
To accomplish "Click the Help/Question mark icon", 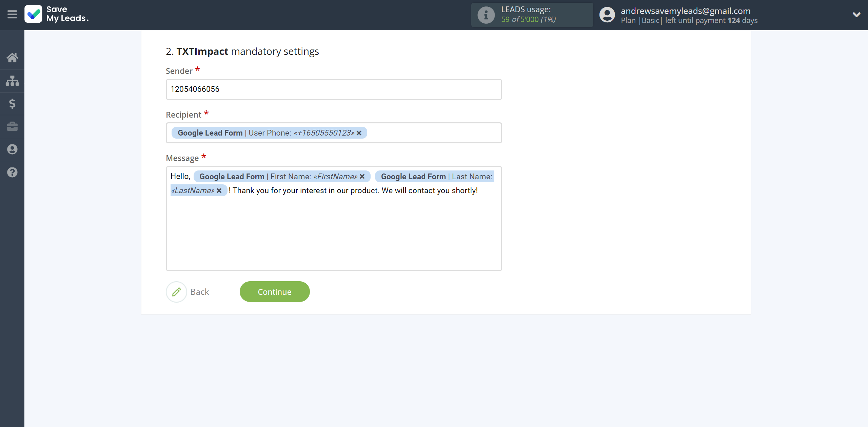I will [12, 172].
